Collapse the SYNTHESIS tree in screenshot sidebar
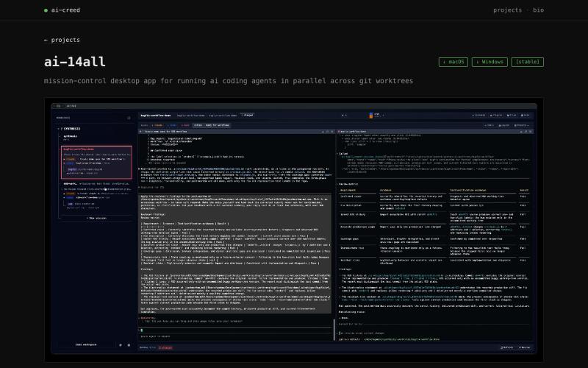 pyautogui.click(x=59, y=129)
